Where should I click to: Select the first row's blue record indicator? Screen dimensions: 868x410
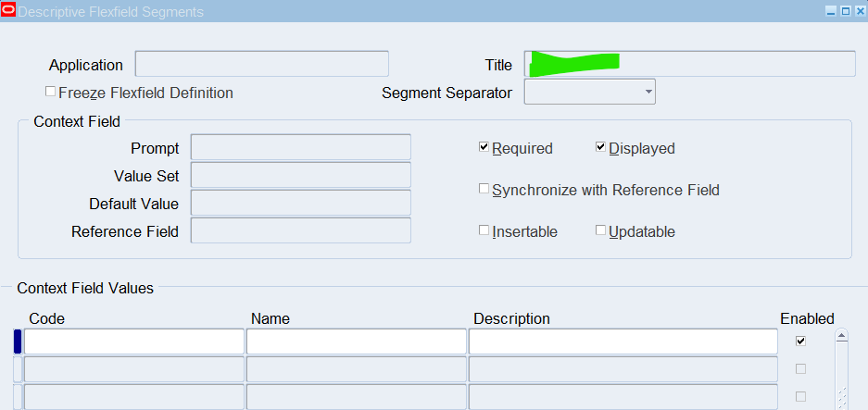(x=17, y=342)
